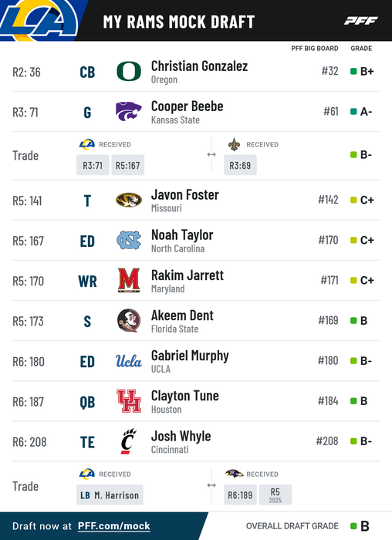Click the North Carolina Tar Heels logo
Screen dimensions: 392x540
pos(129,240)
